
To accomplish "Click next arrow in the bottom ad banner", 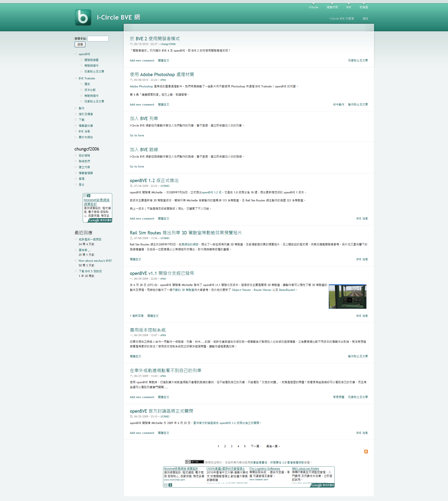I will [170, 485].
